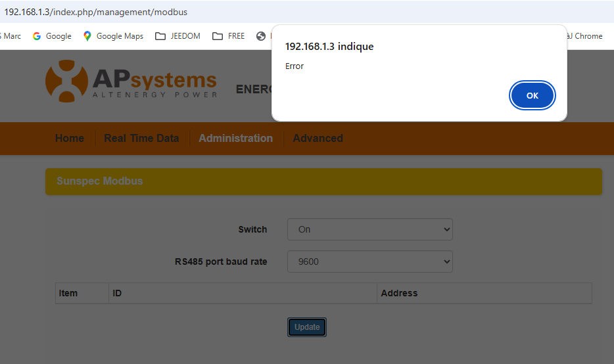
Task: Click the Sunspec Modbus header
Action: (323, 181)
